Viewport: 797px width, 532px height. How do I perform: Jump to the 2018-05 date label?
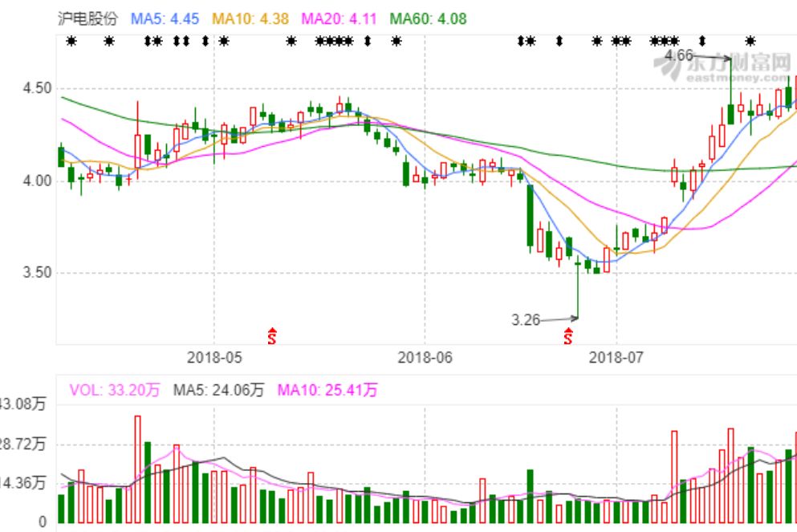tap(213, 356)
